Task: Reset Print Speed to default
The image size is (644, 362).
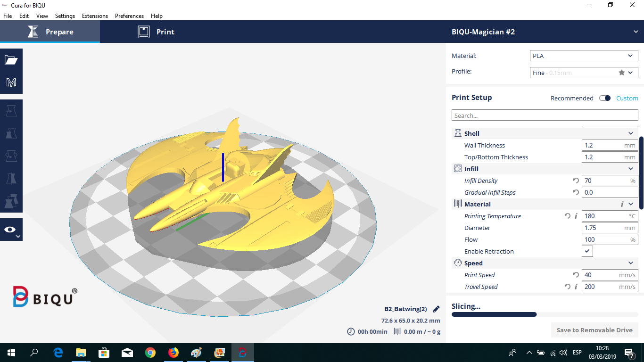Action: tap(576, 275)
